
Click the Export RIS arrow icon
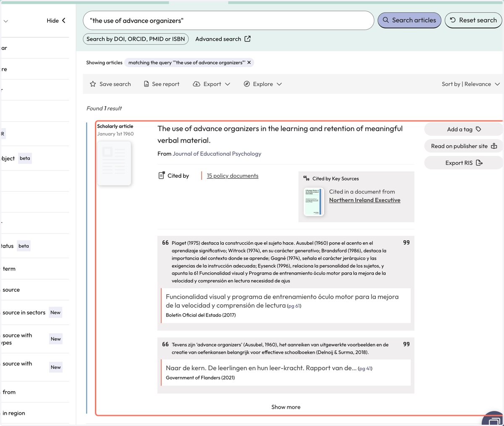479,163
